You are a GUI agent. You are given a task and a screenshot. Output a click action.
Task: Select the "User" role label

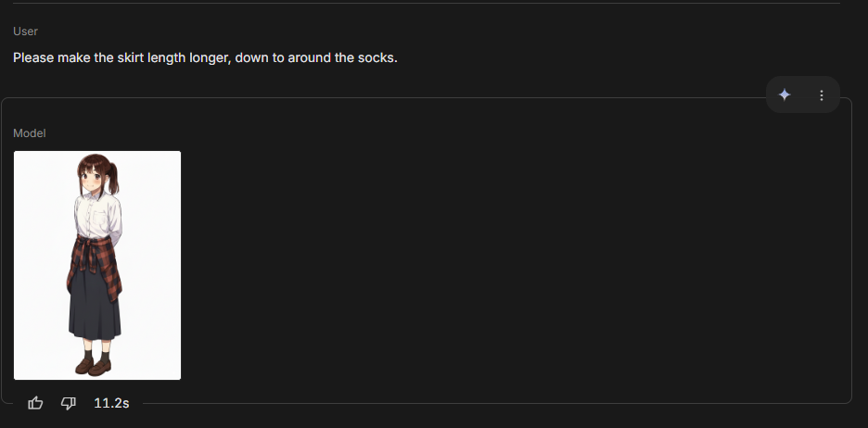pos(25,31)
